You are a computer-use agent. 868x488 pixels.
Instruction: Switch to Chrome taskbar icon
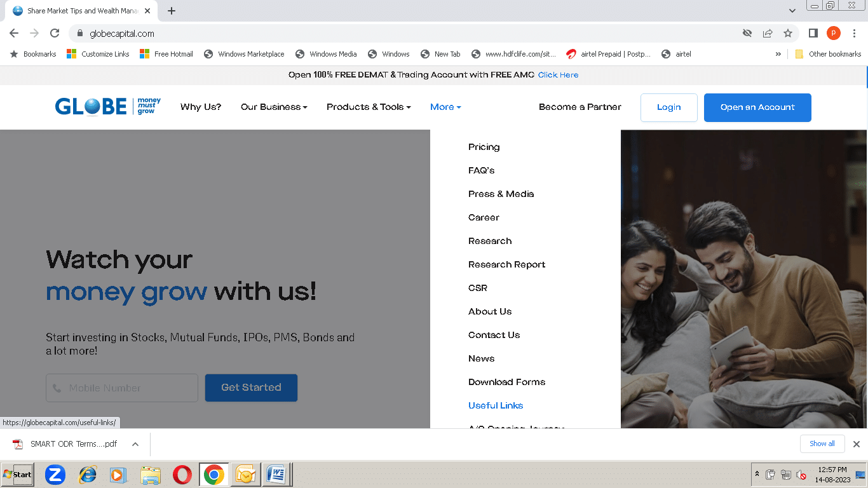click(x=214, y=475)
